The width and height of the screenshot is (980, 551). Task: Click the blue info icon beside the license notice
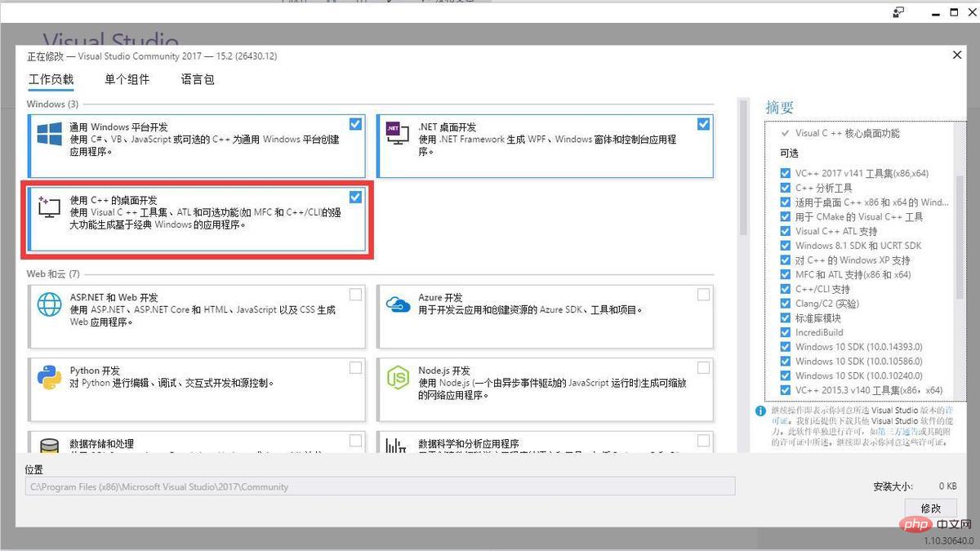tap(760, 411)
